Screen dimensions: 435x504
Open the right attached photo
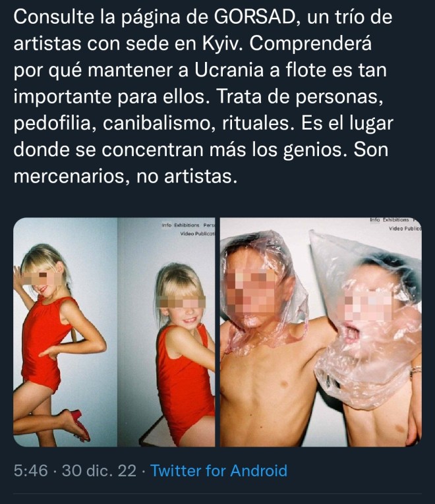pos(320,332)
